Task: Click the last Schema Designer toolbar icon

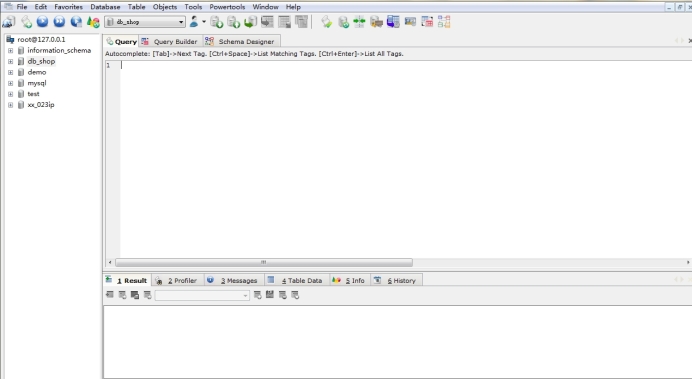Action: (x=444, y=22)
